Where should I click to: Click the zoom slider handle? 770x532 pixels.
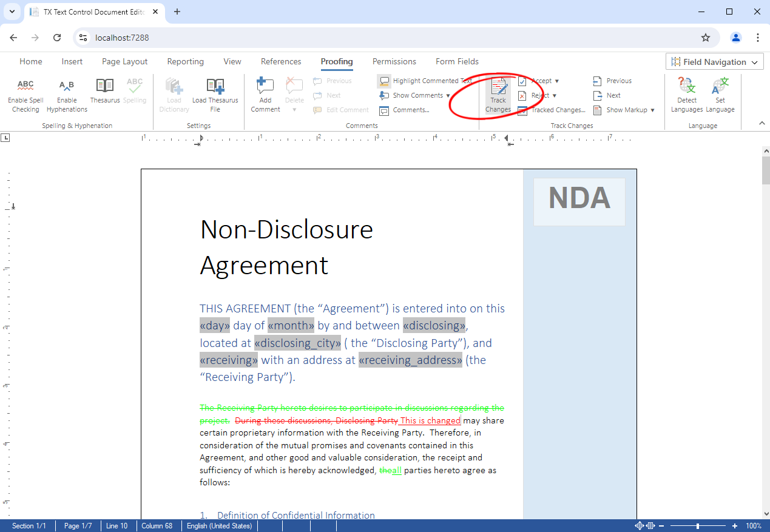[698, 526]
